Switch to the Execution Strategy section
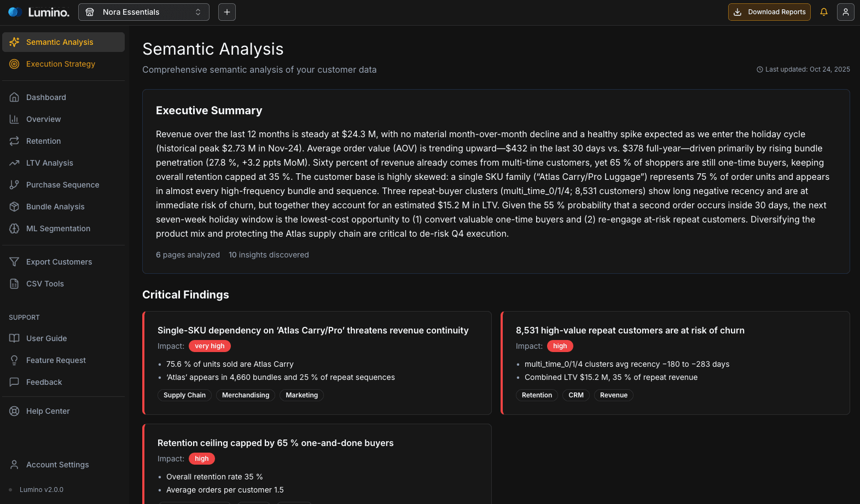The width and height of the screenshot is (860, 504). point(61,64)
